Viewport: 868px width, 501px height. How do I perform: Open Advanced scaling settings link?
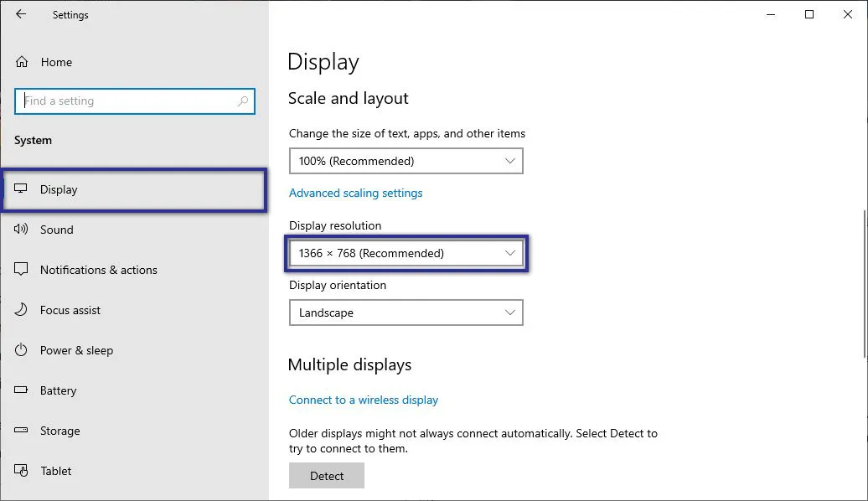tap(355, 193)
